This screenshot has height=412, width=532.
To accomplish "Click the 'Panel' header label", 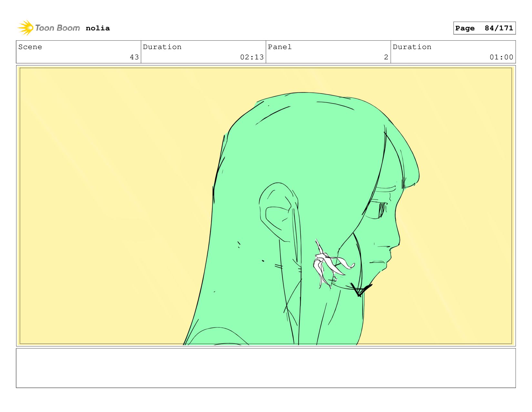I will point(280,47).
